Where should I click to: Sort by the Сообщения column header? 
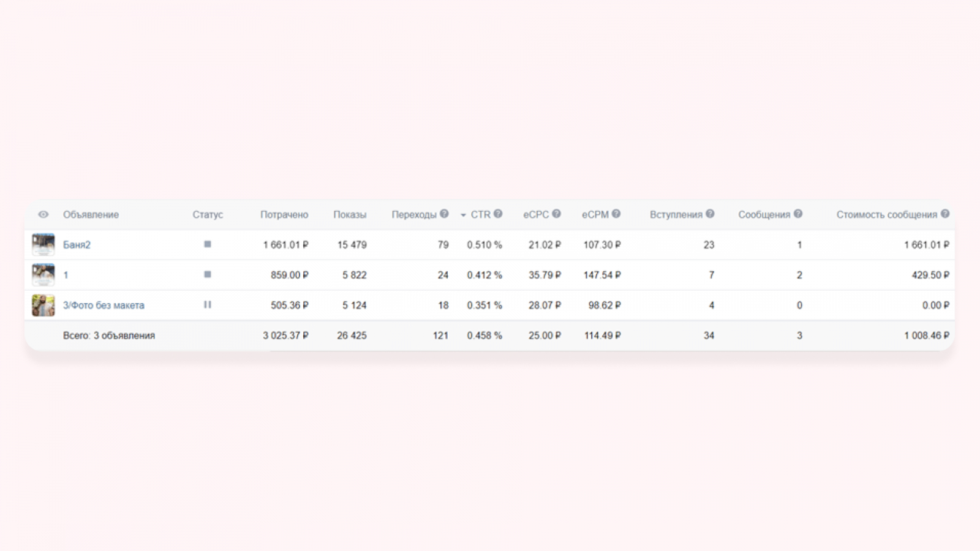click(764, 214)
